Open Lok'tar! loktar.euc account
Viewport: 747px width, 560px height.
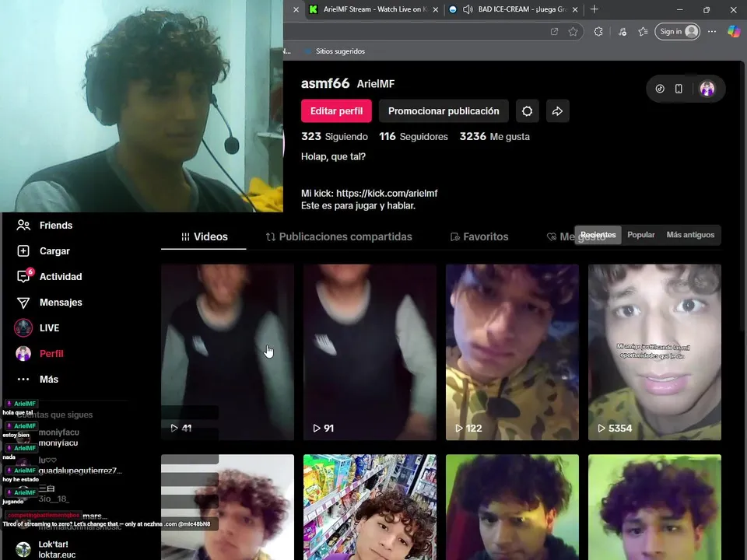46,549
